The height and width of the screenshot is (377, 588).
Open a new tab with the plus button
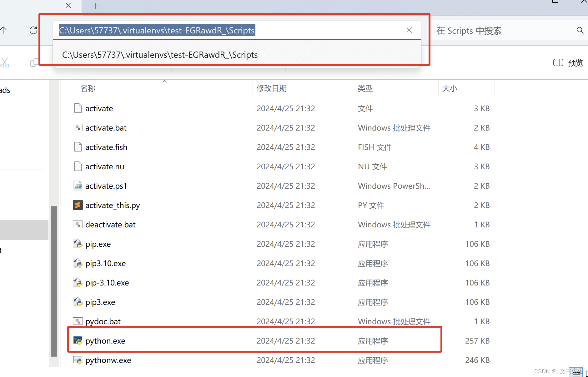pos(95,6)
